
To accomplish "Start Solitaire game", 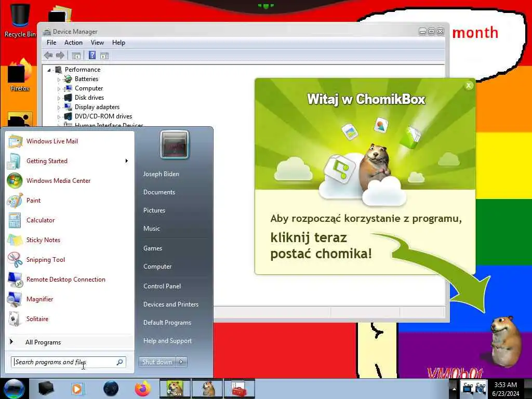I will [37, 318].
